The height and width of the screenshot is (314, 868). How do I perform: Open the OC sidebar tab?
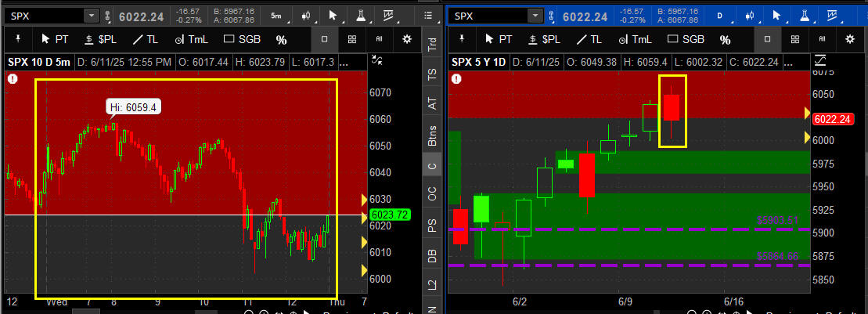(432, 194)
